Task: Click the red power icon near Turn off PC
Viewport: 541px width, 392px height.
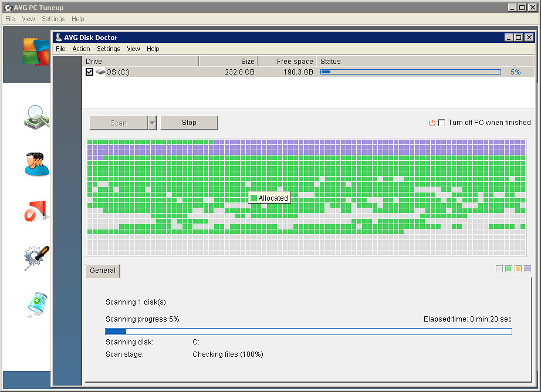Action: tap(432, 123)
